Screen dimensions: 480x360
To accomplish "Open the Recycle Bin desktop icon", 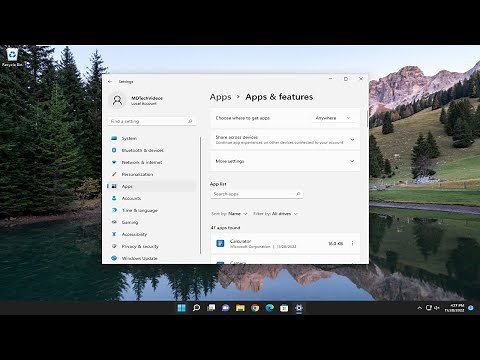I will click(12, 57).
